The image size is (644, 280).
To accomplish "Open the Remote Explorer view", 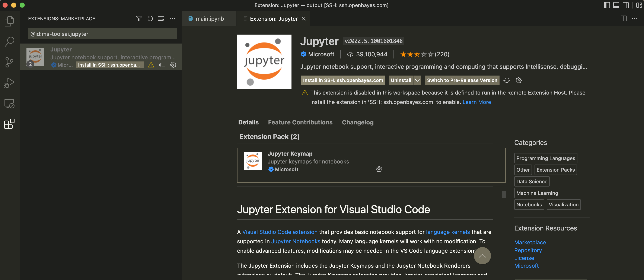I will (9, 103).
